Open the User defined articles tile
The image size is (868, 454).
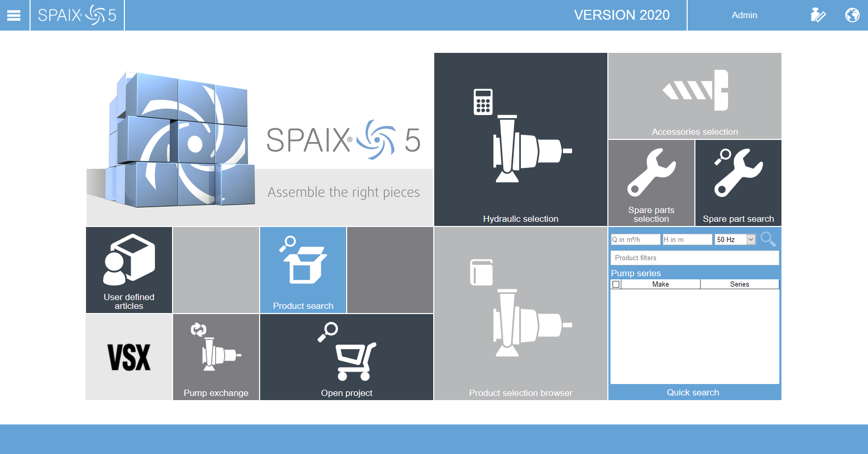pos(129,270)
